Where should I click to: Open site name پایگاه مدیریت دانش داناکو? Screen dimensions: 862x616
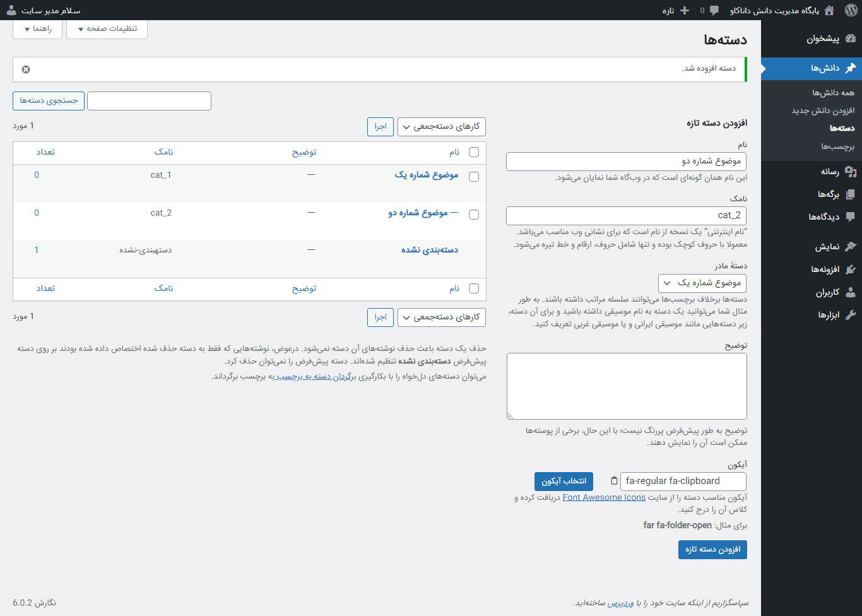(774, 10)
